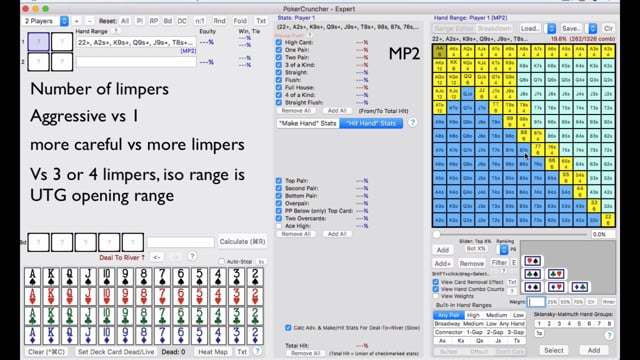Select Sklansky-Malmuth group 1

tap(539, 323)
